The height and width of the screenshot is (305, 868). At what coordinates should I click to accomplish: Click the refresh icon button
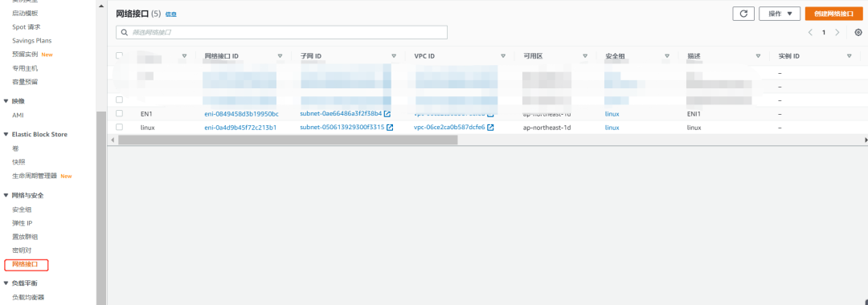(743, 14)
